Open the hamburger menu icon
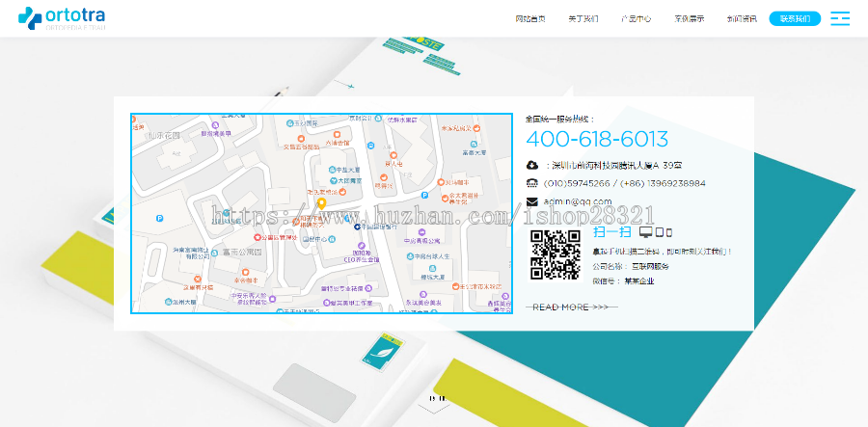Image resolution: width=868 pixels, height=427 pixels. click(839, 18)
